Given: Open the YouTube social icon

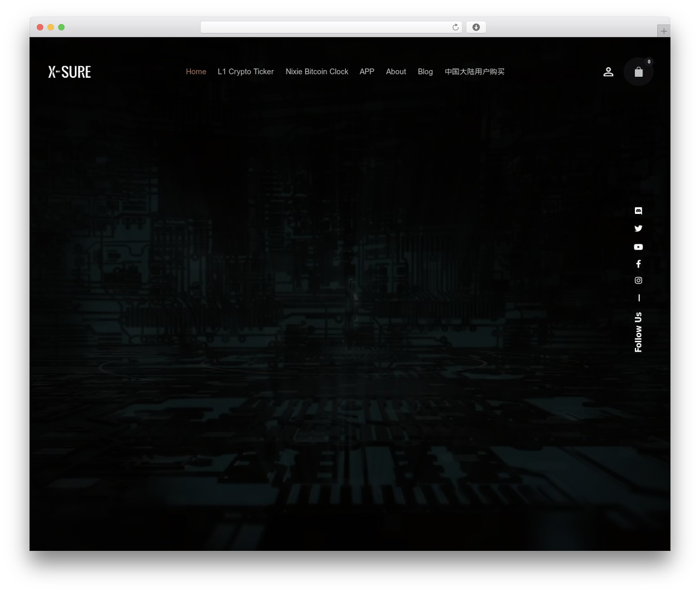Looking at the screenshot, I should tap(638, 247).
